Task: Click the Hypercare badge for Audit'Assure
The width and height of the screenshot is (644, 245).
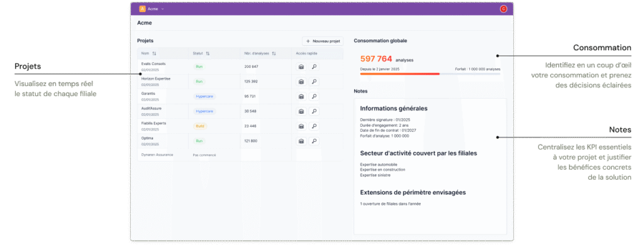Action: click(204, 111)
